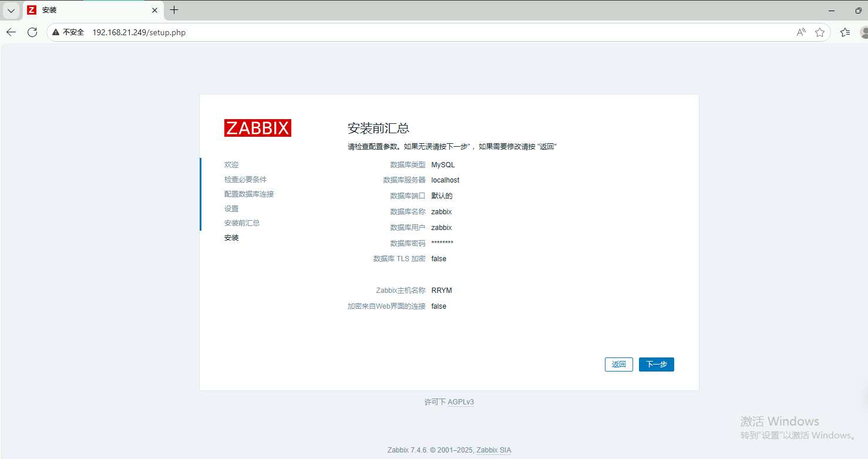
Task: Click the red ZABBIX logo
Action: pos(257,128)
